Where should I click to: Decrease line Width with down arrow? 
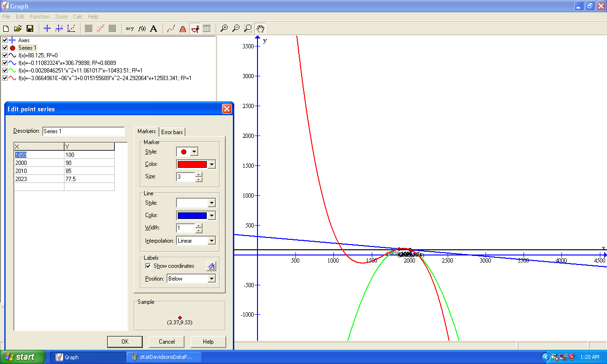pos(199,230)
